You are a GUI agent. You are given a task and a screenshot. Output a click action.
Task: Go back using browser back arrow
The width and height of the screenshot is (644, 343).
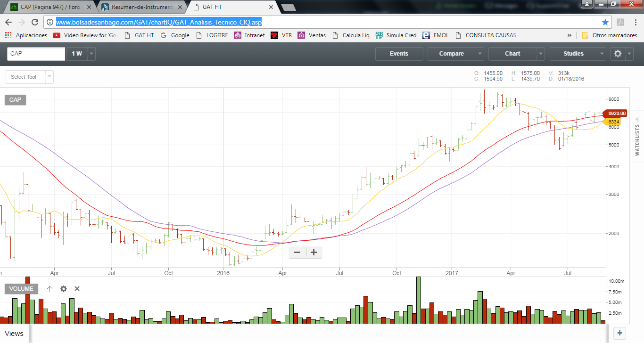8,22
